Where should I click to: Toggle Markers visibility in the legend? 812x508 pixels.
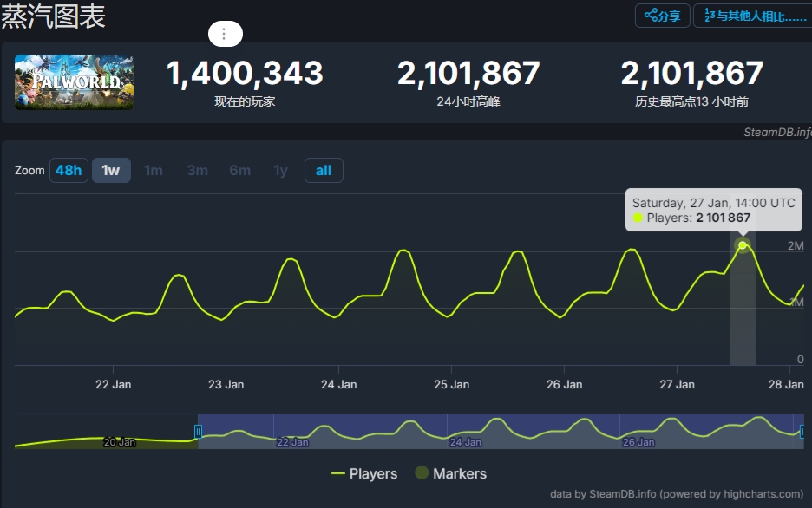pyautogui.click(x=450, y=473)
